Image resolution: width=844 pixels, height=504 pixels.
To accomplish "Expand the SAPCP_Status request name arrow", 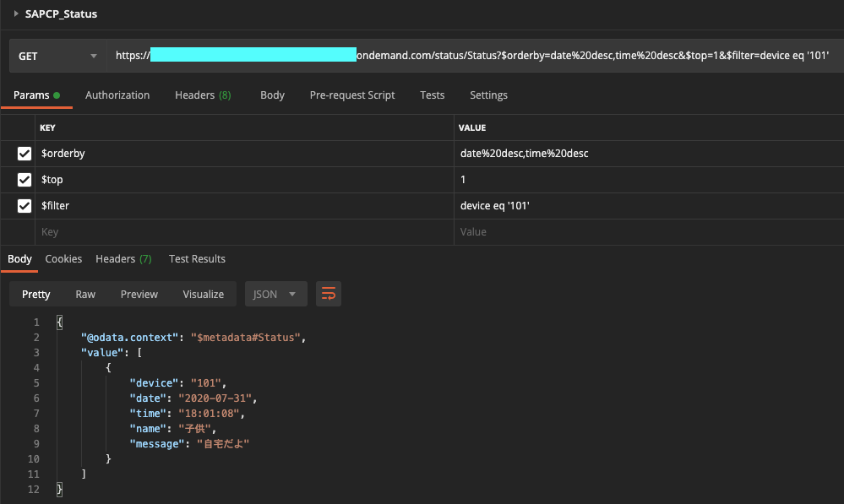I will (16, 14).
